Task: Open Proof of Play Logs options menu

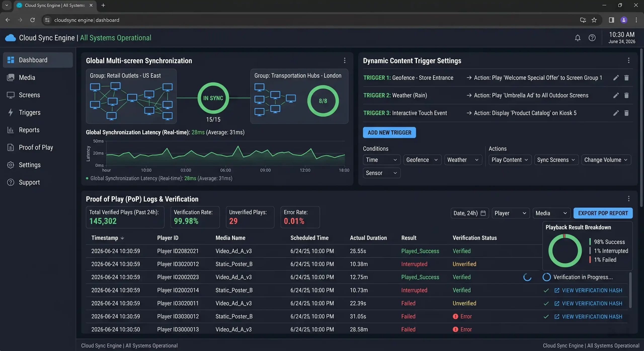Action: tap(629, 199)
